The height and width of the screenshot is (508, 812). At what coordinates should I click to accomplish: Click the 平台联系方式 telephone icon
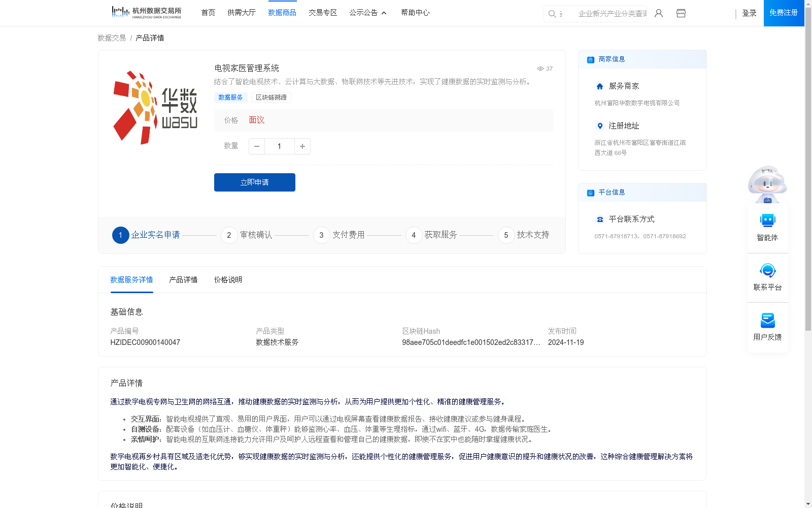coord(600,219)
